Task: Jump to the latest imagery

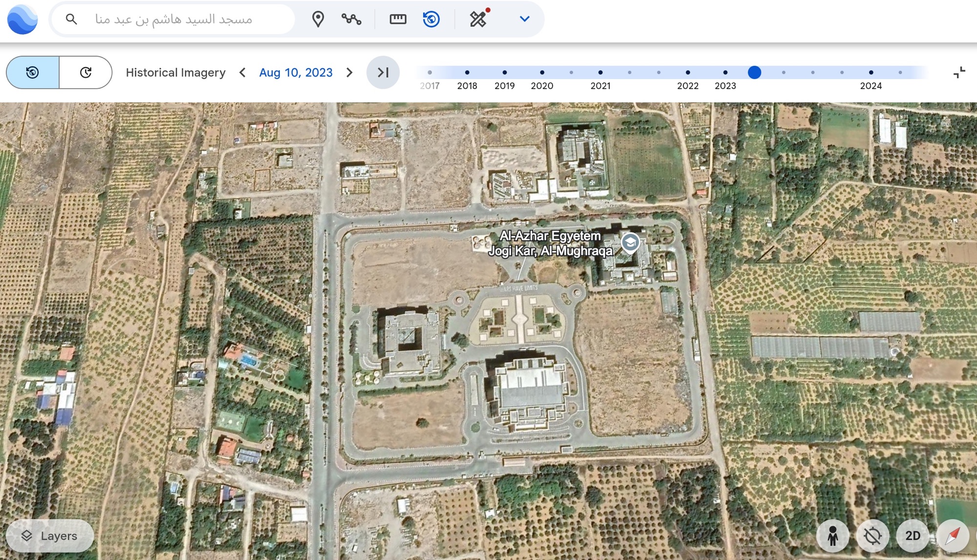Action: tap(383, 73)
